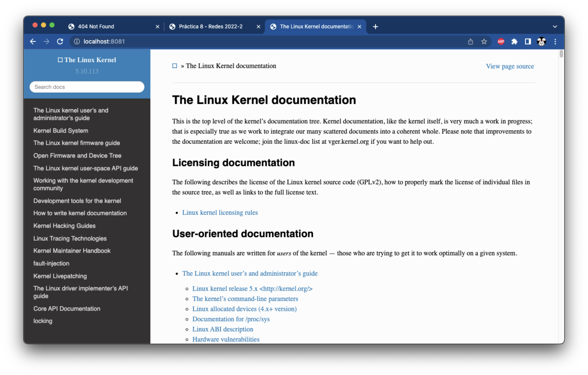Toggle the browser side panel
This screenshot has height=375, width=588.
(528, 42)
